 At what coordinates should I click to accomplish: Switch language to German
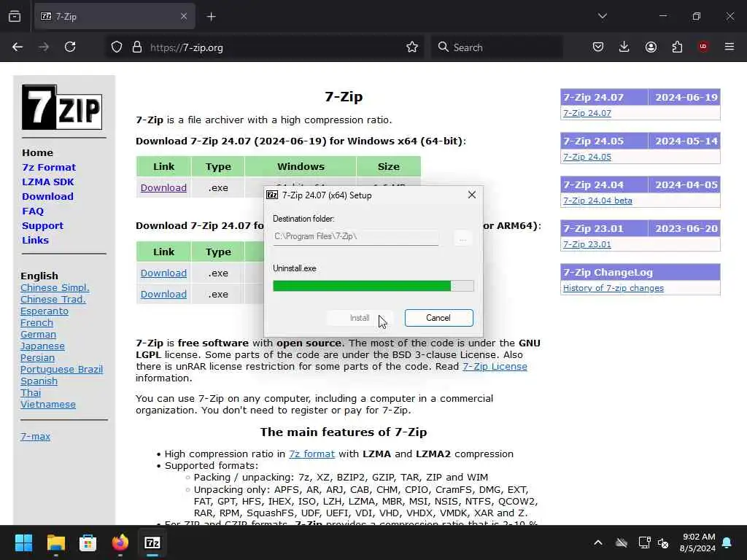pyautogui.click(x=38, y=334)
